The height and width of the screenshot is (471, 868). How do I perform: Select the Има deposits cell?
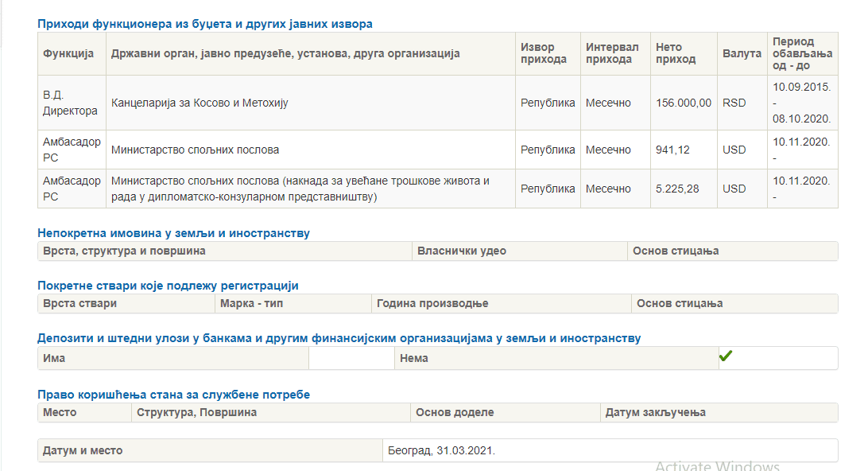point(173,359)
